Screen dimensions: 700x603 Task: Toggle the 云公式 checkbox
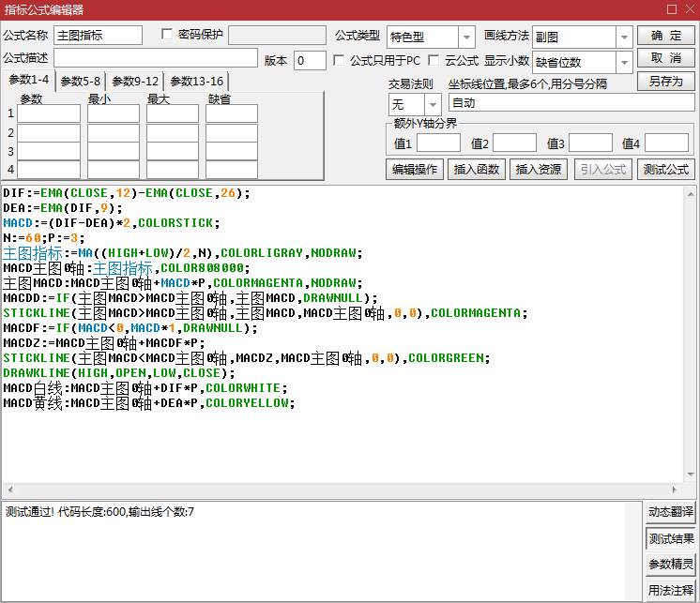pyautogui.click(x=433, y=60)
